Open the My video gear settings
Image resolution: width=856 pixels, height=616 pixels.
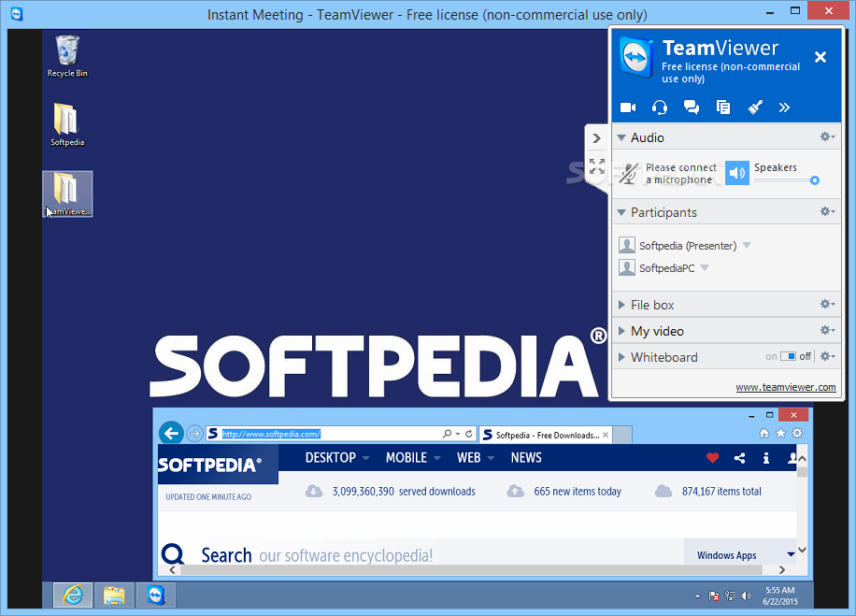click(827, 330)
